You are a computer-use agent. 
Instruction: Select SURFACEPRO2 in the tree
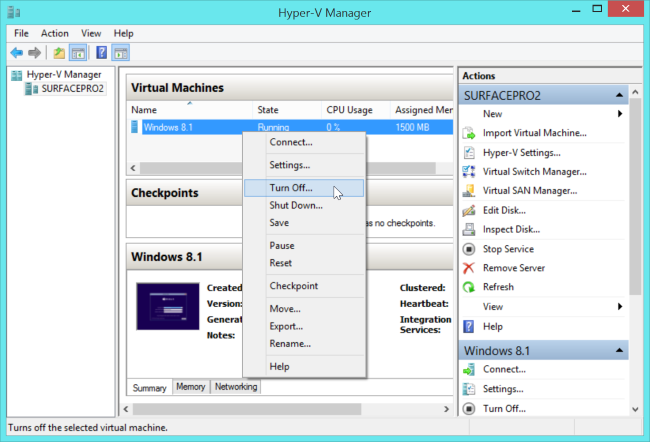[x=72, y=88]
